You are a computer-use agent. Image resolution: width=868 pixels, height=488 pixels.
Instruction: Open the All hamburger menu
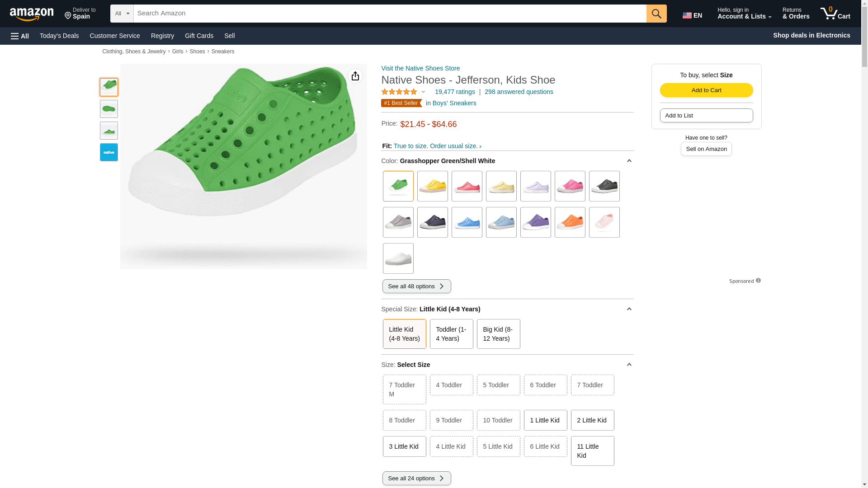click(x=20, y=36)
